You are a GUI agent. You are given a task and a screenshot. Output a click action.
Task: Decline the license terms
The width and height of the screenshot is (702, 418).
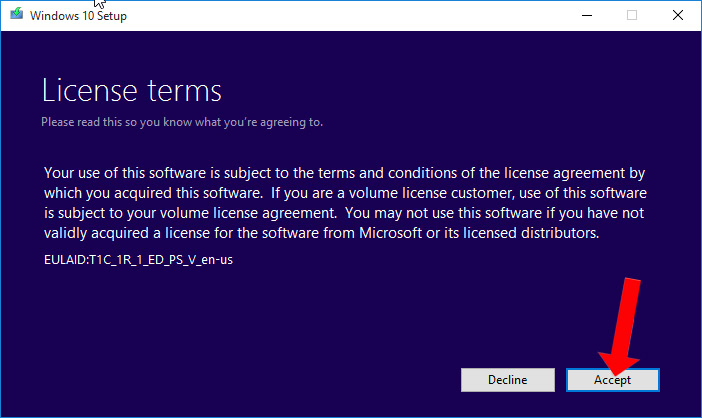(x=508, y=380)
